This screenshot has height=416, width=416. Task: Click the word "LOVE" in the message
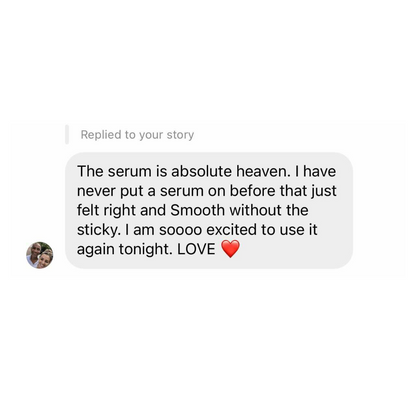(196, 249)
